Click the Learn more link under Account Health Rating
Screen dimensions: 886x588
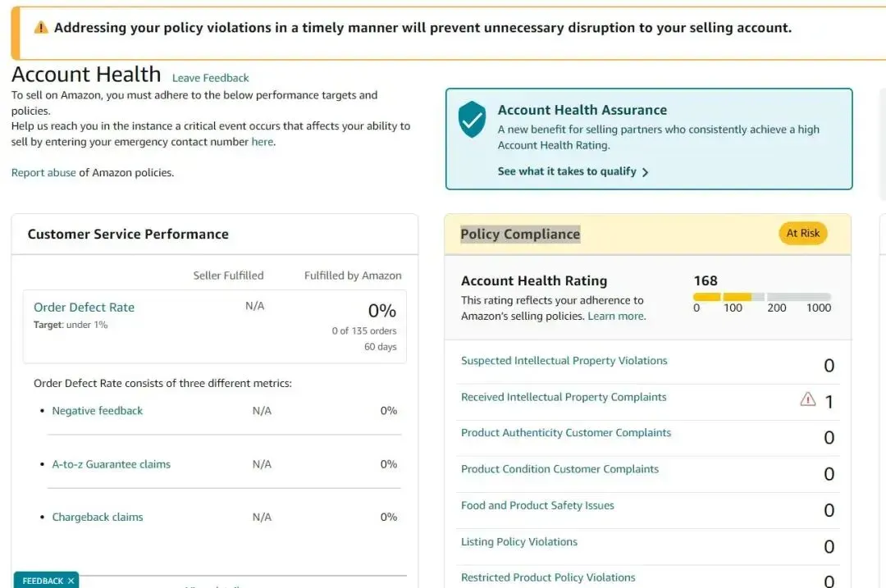616,317
